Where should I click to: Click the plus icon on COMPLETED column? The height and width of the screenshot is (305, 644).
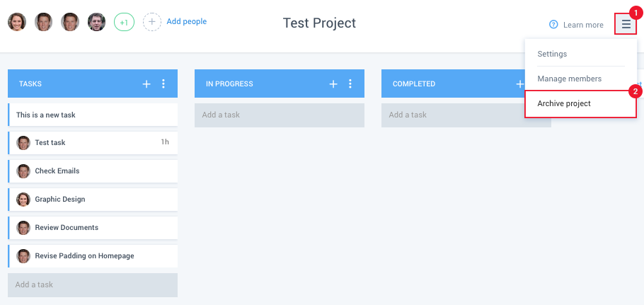pos(520,84)
